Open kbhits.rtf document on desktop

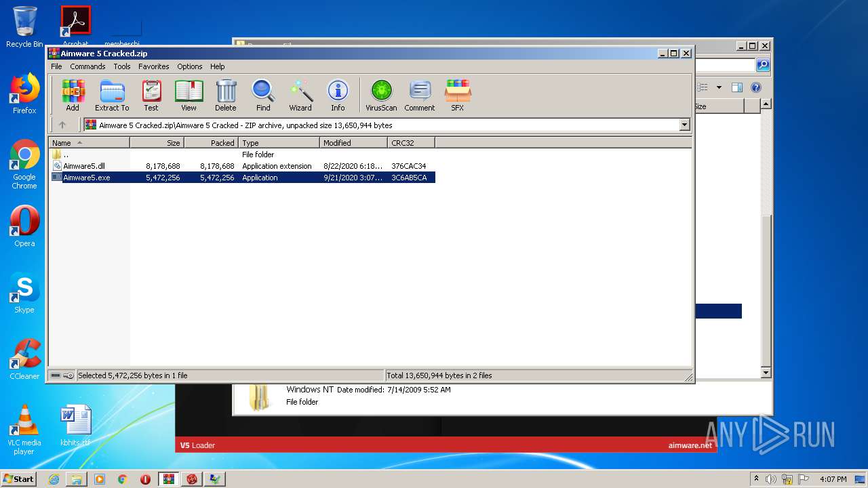[75, 426]
